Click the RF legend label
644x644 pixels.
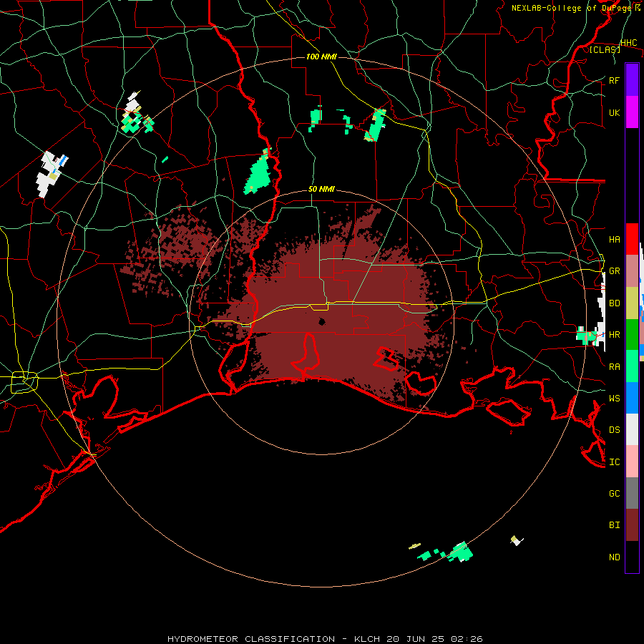pyautogui.click(x=614, y=80)
